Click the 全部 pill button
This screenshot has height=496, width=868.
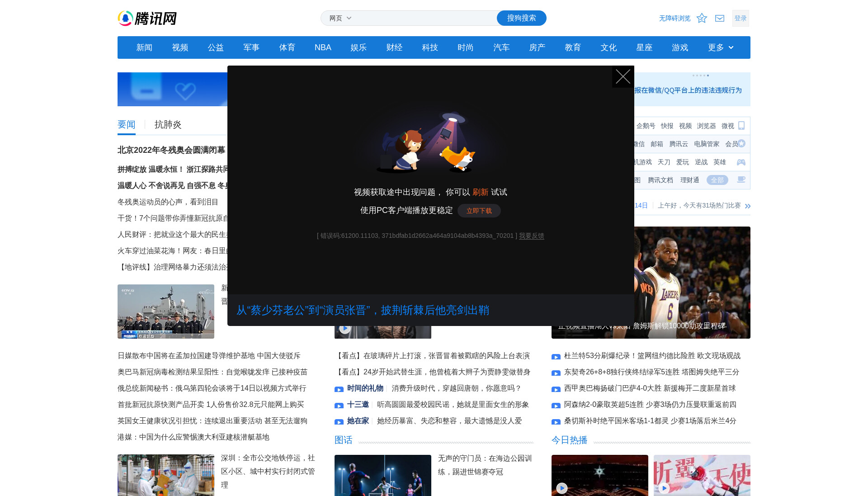point(717,180)
